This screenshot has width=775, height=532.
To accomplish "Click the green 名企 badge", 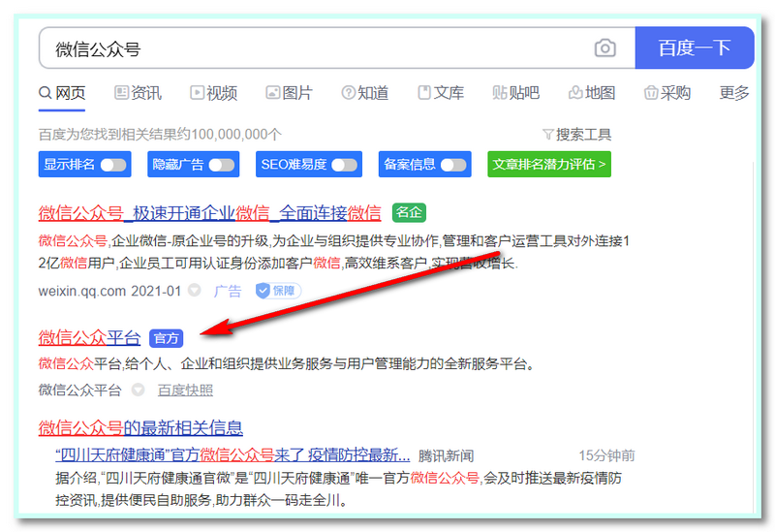I will [x=409, y=212].
